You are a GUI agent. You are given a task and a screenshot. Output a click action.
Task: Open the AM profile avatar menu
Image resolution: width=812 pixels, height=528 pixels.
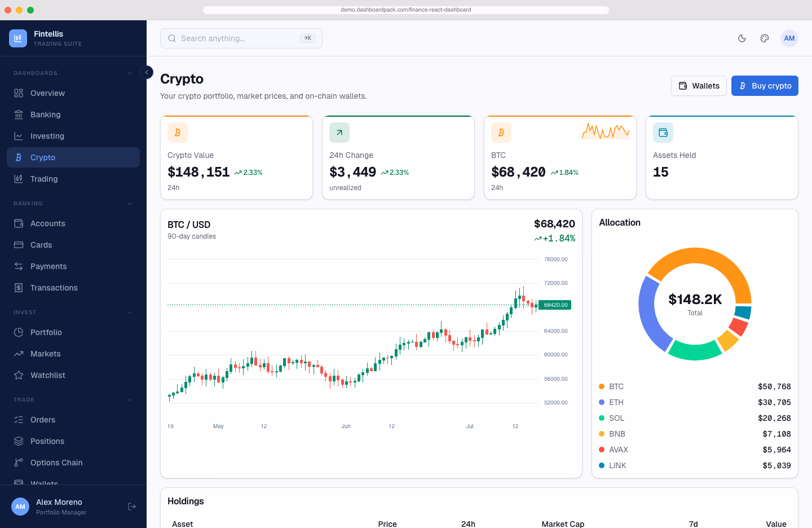coord(789,38)
